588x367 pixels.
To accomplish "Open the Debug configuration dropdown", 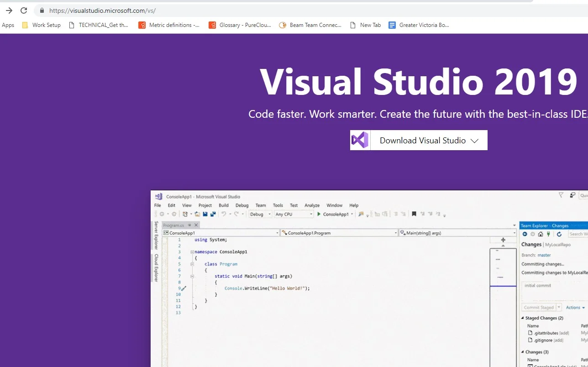I will pos(260,214).
